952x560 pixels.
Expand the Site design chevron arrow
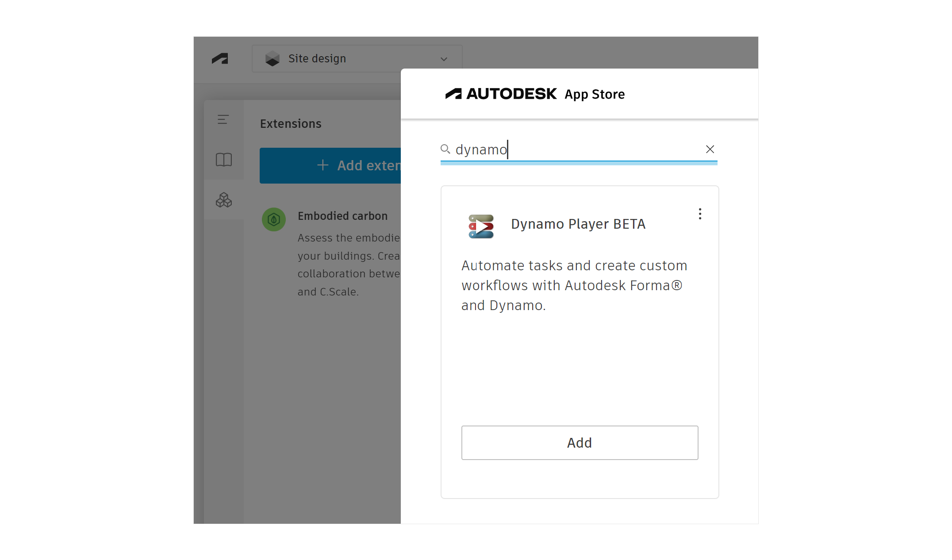click(444, 59)
